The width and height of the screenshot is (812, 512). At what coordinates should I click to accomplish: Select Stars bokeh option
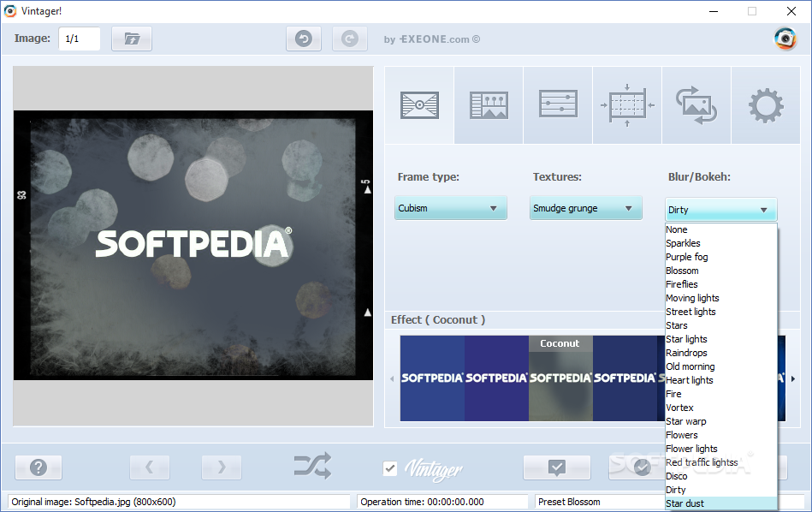point(720,325)
